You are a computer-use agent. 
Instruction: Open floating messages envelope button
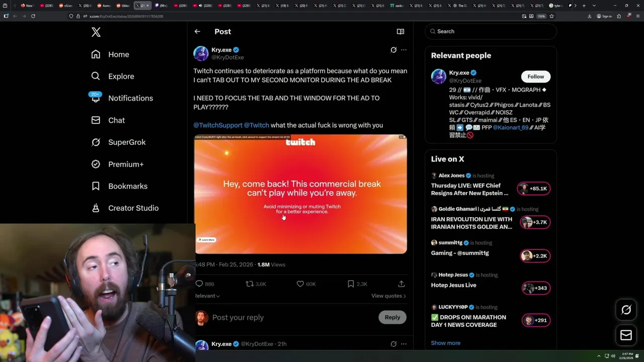(x=626, y=335)
